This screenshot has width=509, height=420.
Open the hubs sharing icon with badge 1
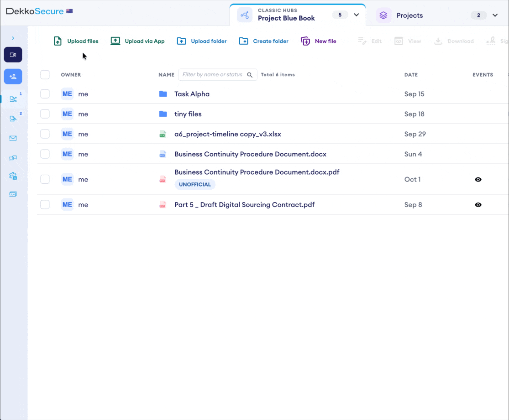pos(13,99)
